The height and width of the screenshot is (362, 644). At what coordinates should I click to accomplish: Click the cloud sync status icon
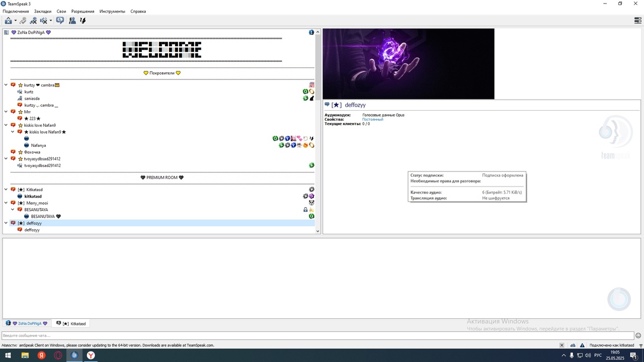tap(573, 345)
